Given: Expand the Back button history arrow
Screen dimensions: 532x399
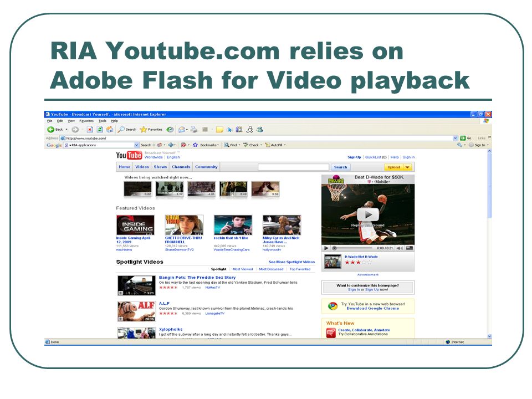Looking at the screenshot, I should pyautogui.click(x=66, y=129).
